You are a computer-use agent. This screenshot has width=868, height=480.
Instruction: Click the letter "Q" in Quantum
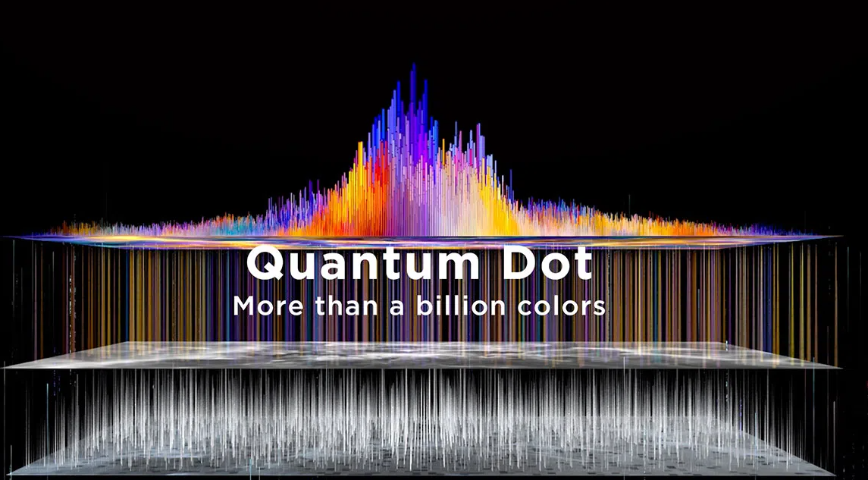click(x=265, y=265)
